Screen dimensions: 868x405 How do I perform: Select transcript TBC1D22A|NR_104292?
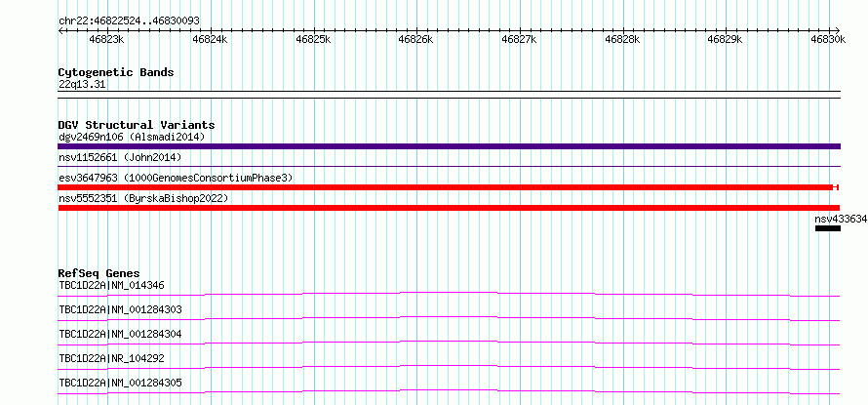pyautogui.click(x=111, y=358)
